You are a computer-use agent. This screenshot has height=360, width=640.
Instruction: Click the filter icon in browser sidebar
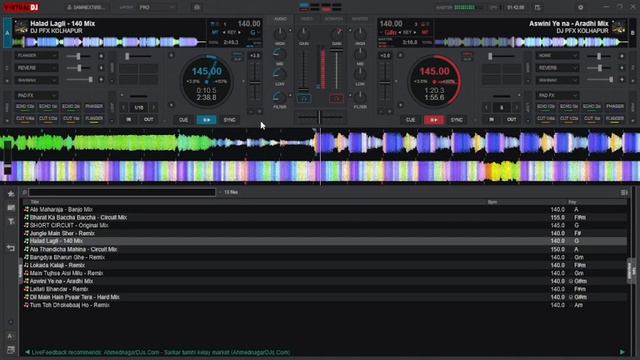click(11, 221)
